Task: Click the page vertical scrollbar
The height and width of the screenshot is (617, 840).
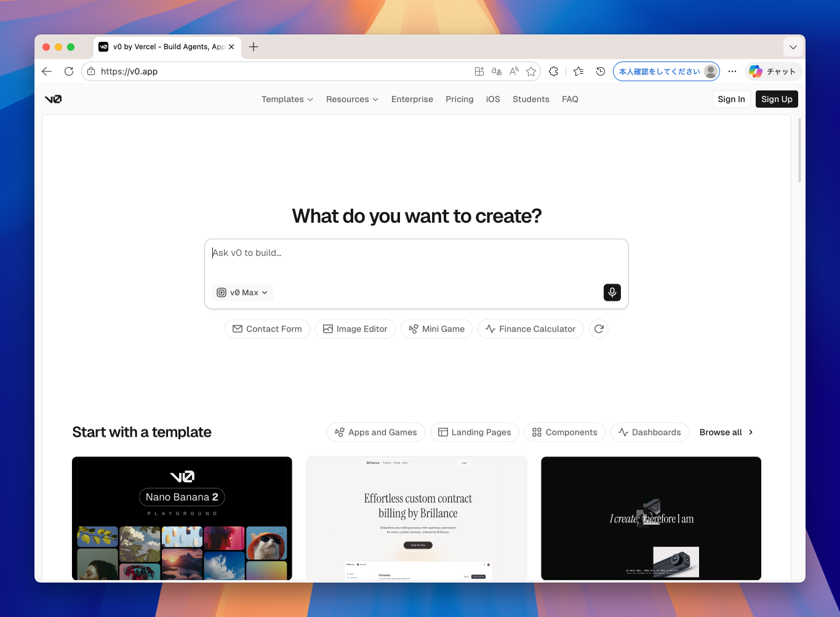Action: pos(799,151)
